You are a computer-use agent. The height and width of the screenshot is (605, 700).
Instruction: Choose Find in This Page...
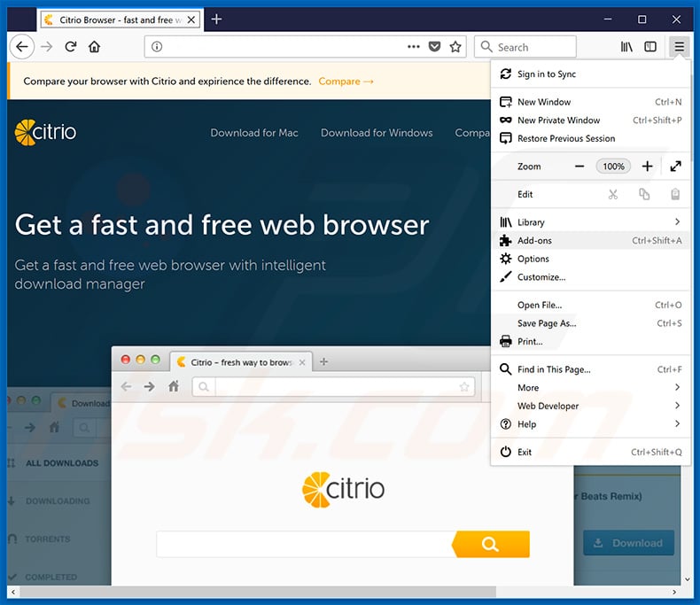click(590, 369)
